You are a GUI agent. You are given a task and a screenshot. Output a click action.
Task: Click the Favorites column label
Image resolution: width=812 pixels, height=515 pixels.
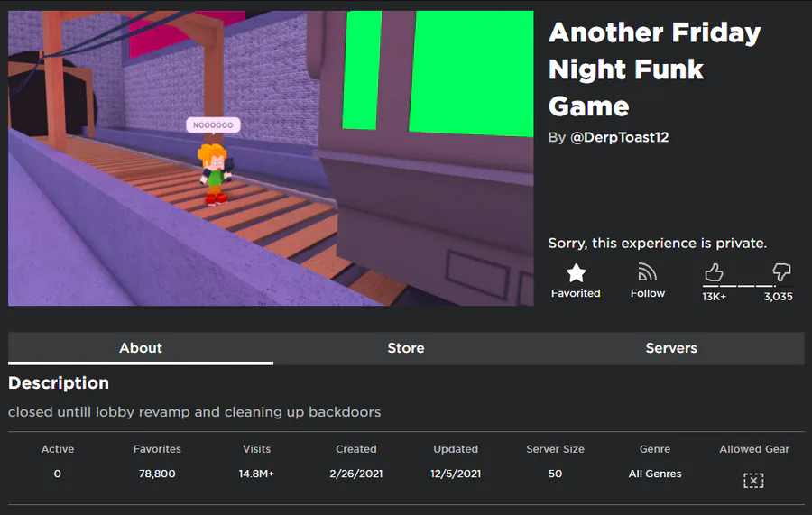157,449
